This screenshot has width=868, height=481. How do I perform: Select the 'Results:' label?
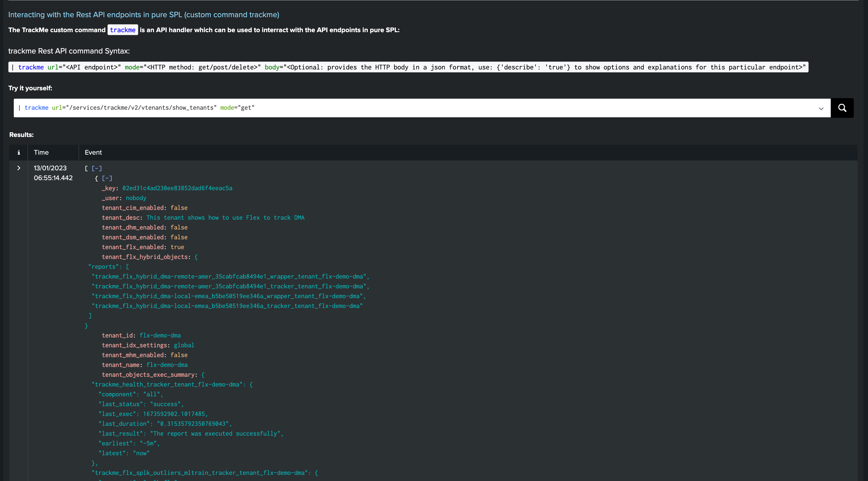point(22,135)
